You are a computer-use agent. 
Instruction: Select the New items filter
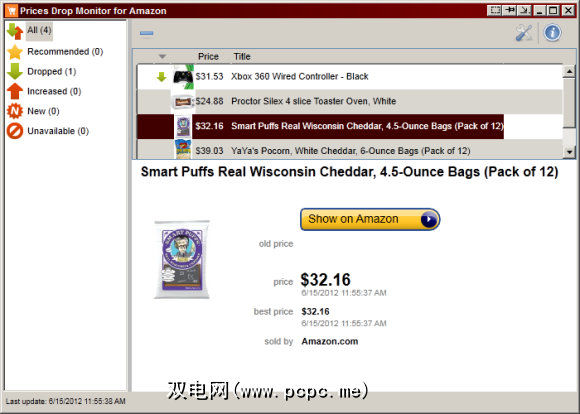tap(33, 111)
